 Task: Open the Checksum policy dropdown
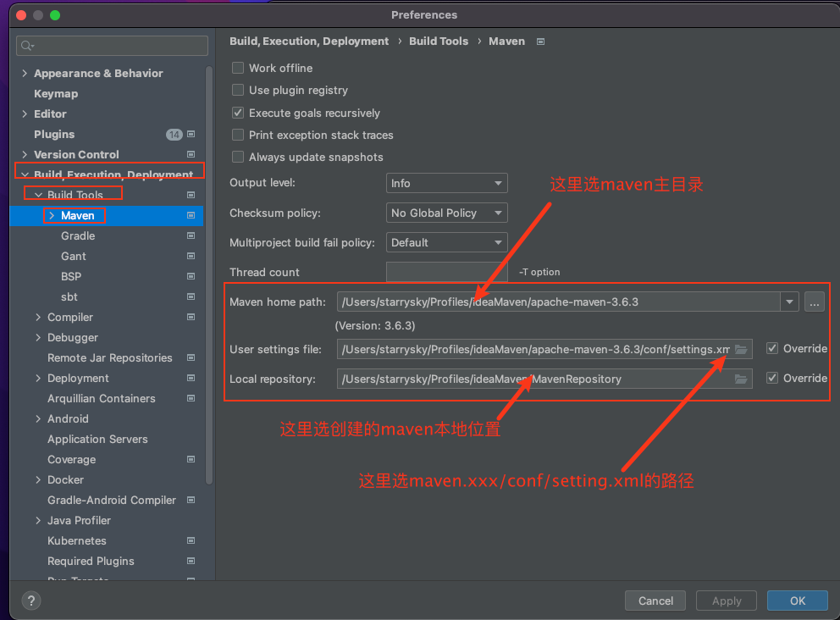[447, 213]
